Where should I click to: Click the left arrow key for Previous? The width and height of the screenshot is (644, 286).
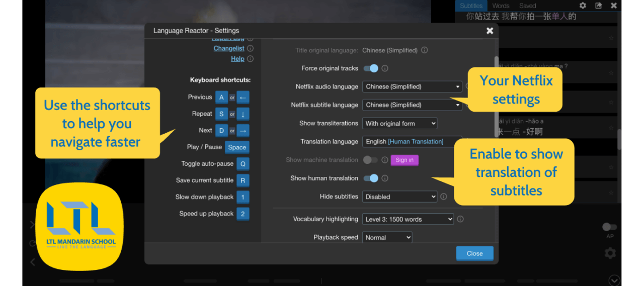click(243, 98)
